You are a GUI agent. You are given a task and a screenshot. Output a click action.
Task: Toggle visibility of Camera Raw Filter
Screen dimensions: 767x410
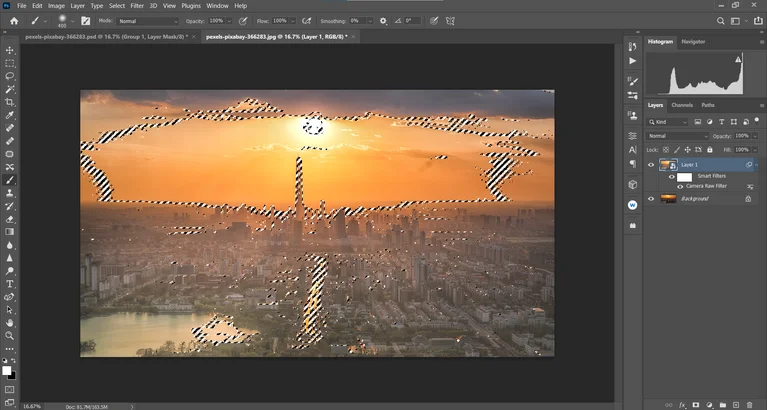[681, 186]
